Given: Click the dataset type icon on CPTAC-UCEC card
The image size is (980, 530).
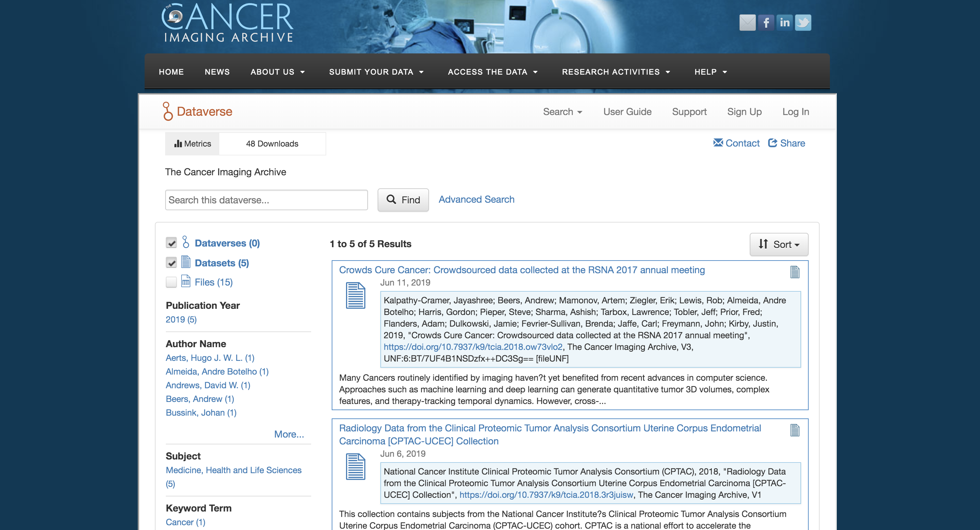Looking at the screenshot, I should 795,430.
